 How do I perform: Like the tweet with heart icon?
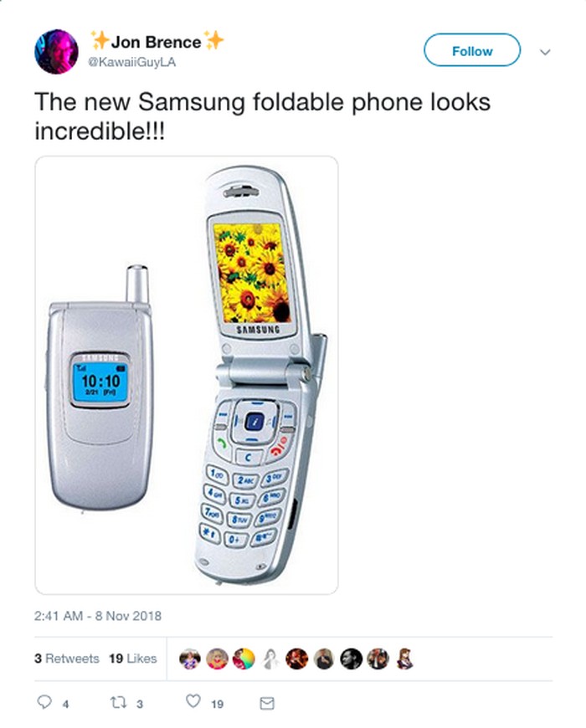coord(193,701)
